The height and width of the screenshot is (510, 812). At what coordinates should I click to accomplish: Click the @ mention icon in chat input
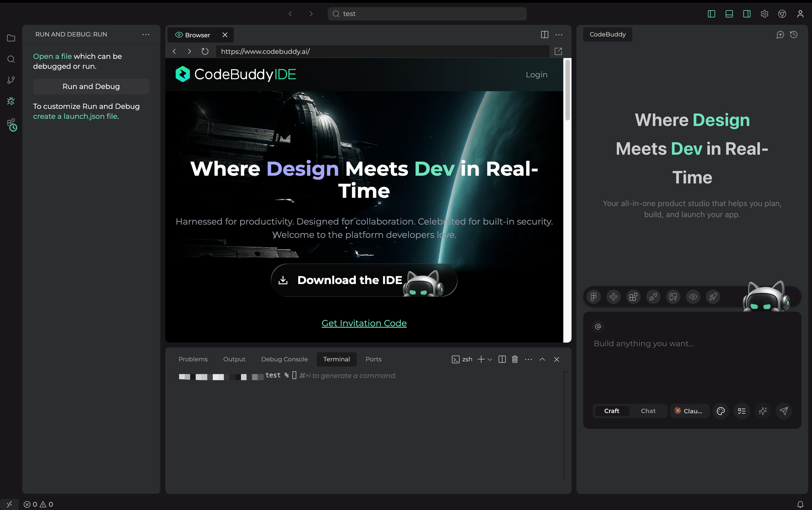point(598,326)
